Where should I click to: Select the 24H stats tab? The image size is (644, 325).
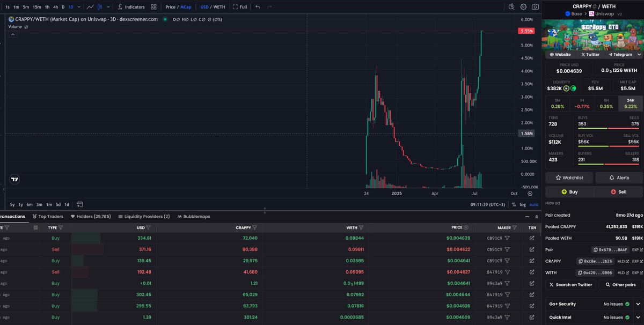coord(630,103)
